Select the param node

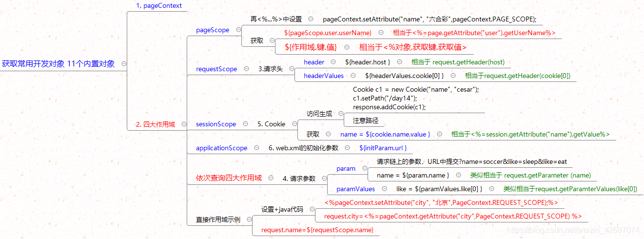[346, 168]
